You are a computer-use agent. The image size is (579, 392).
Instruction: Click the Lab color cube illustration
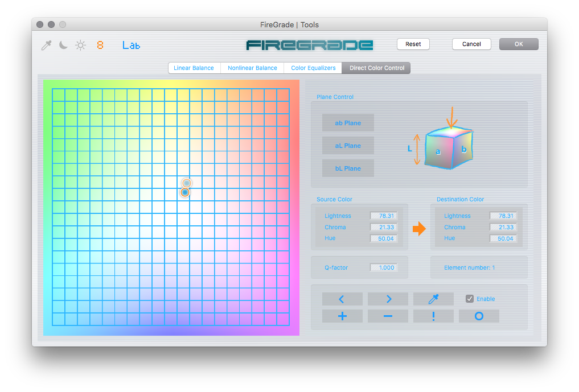tap(448, 148)
